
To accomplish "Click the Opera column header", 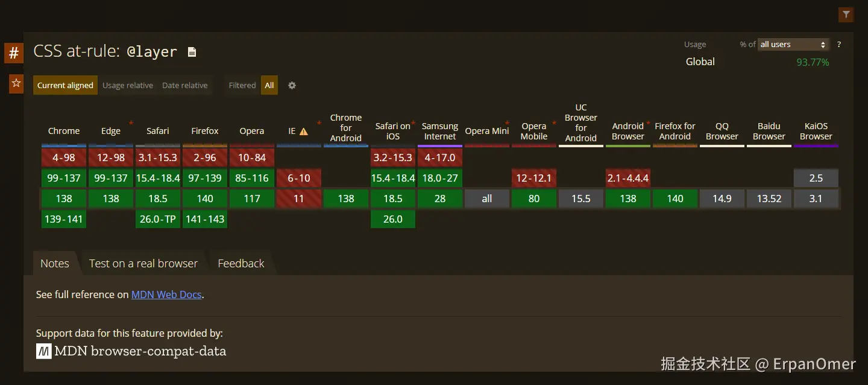I will coord(252,131).
